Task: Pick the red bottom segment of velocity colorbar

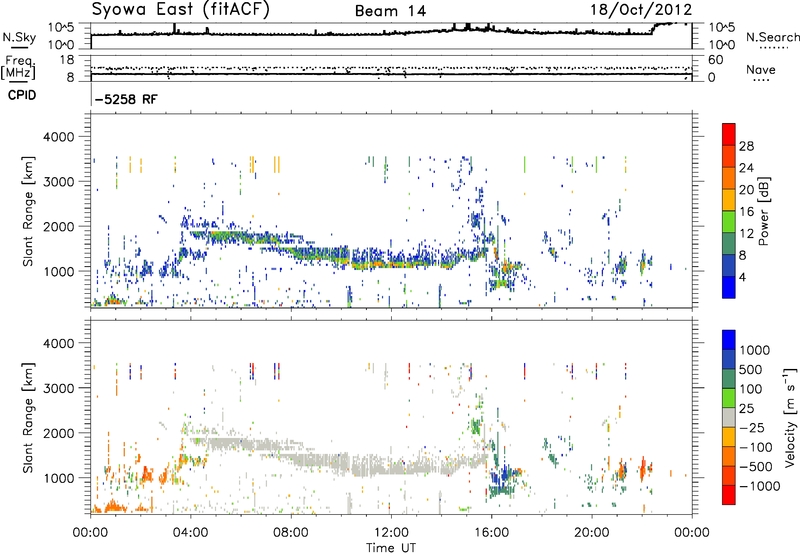Action: pyautogui.click(x=729, y=495)
